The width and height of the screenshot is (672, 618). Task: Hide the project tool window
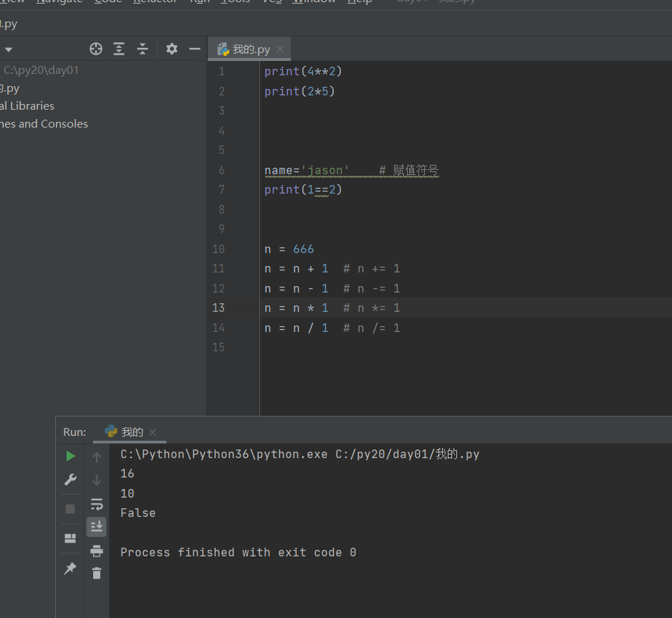(x=195, y=49)
